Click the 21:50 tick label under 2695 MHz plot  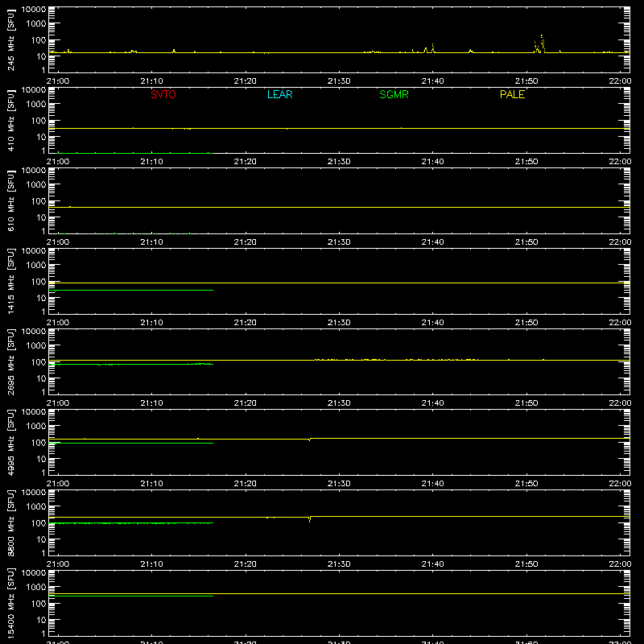pyautogui.click(x=526, y=403)
